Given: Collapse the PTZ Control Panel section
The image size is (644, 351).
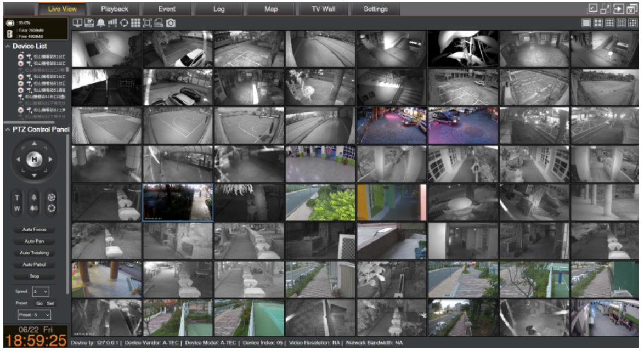Looking at the screenshot, I should coord(7,129).
